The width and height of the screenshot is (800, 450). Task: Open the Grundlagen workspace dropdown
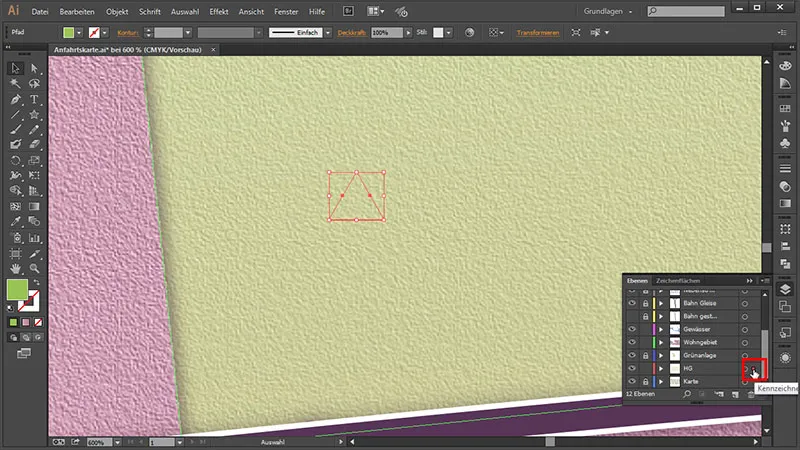click(608, 11)
